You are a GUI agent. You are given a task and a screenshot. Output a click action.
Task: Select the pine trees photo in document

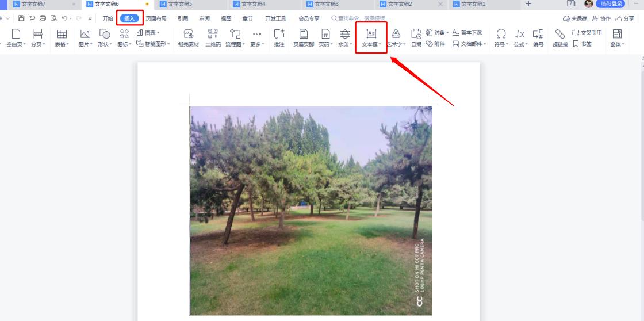pyautogui.click(x=311, y=211)
